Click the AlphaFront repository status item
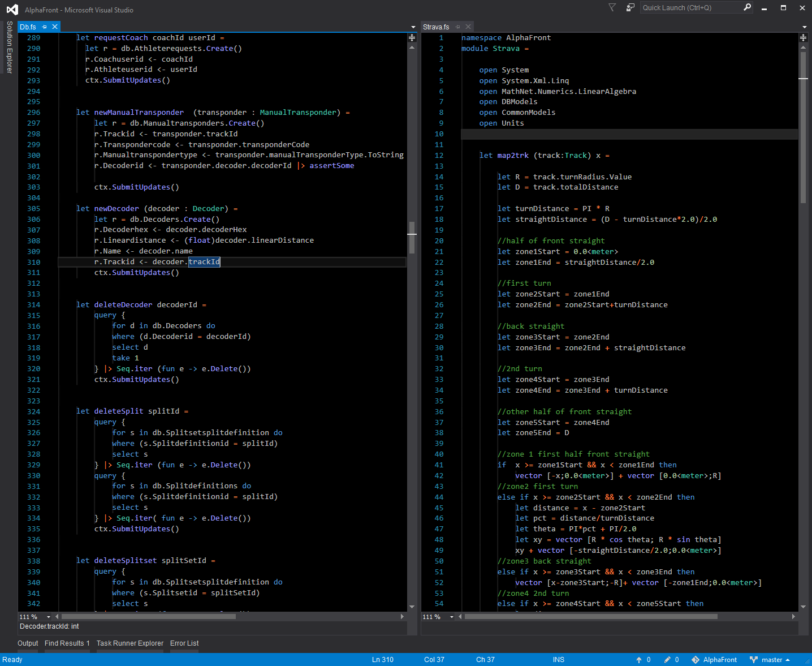 click(714, 660)
